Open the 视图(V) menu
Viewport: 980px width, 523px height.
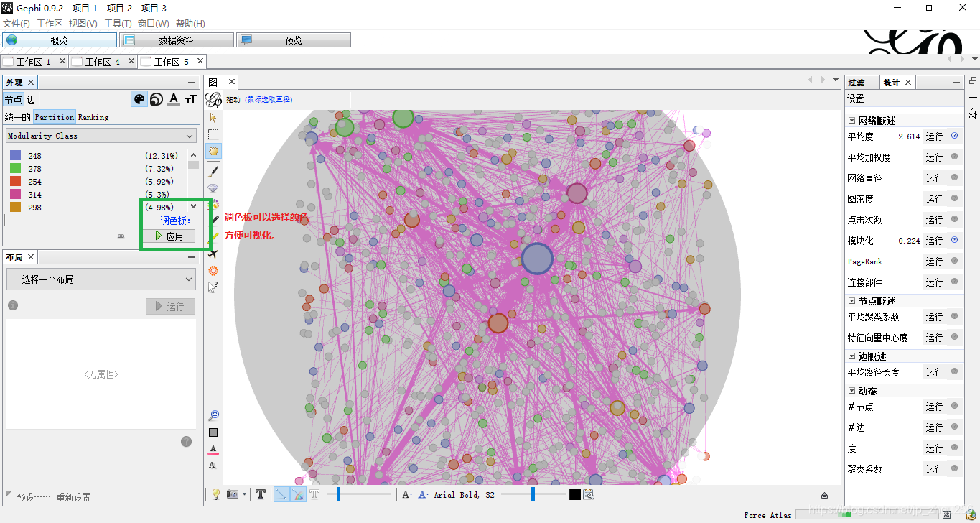[x=83, y=24]
